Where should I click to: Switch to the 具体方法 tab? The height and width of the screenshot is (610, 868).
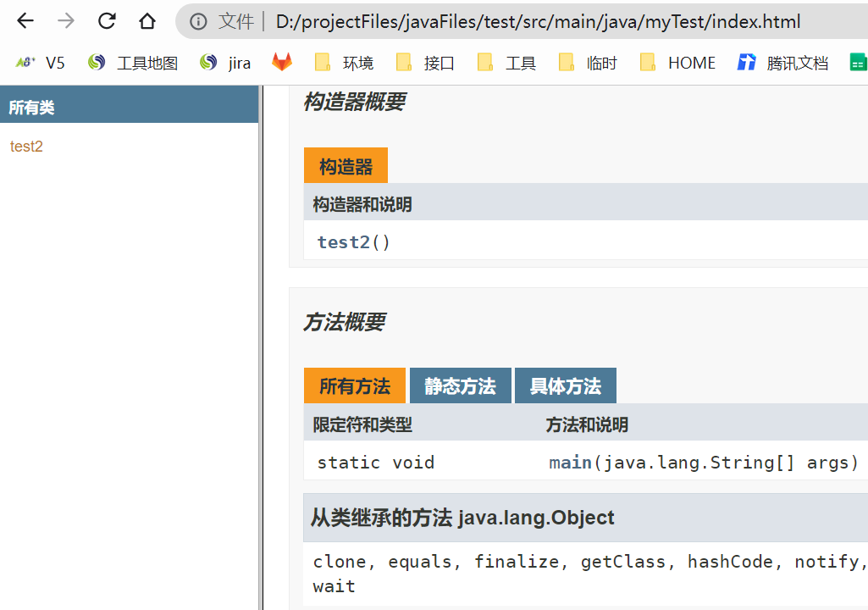565,385
